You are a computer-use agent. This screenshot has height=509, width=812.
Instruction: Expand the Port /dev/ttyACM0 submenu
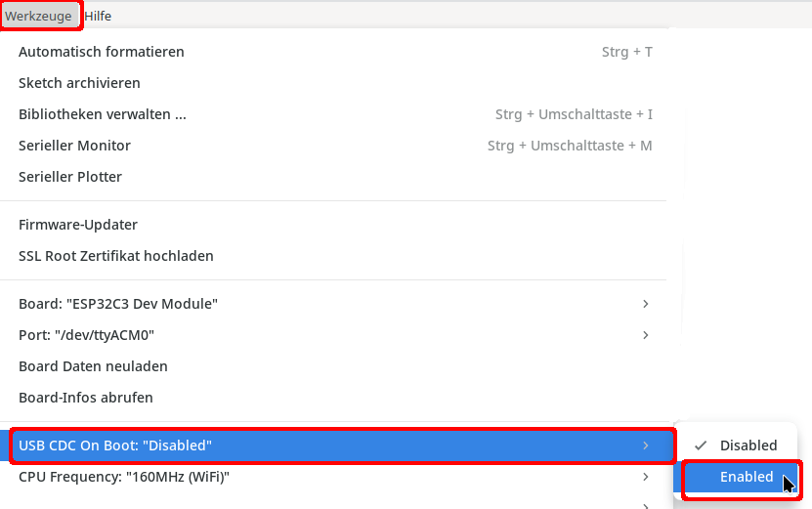tap(86, 335)
